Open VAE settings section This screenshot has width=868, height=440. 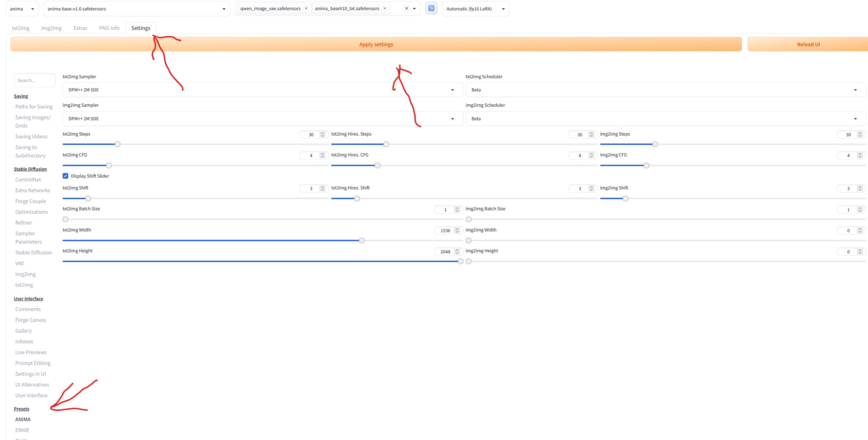19,263
